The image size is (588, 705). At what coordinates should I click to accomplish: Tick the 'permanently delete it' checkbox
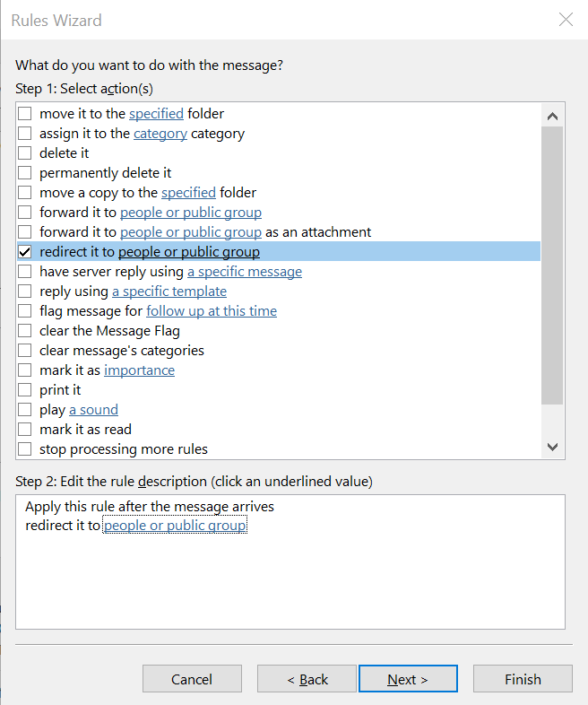click(25, 172)
